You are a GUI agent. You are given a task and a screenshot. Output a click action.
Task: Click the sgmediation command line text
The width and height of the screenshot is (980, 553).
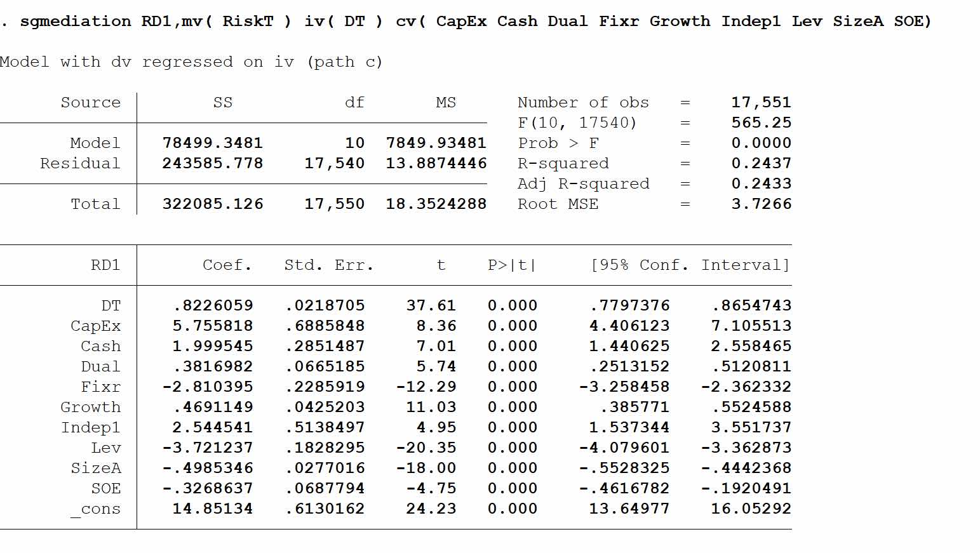tap(467, 22)
